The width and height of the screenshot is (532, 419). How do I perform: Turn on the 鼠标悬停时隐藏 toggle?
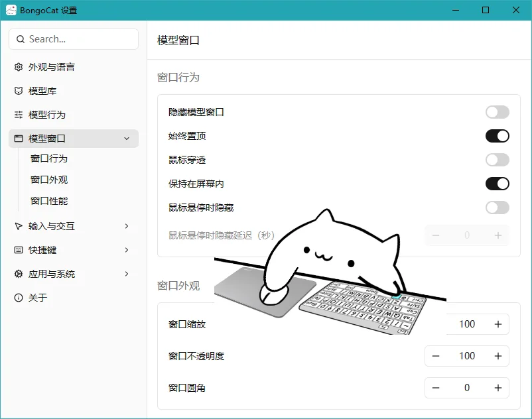point(497,208)
